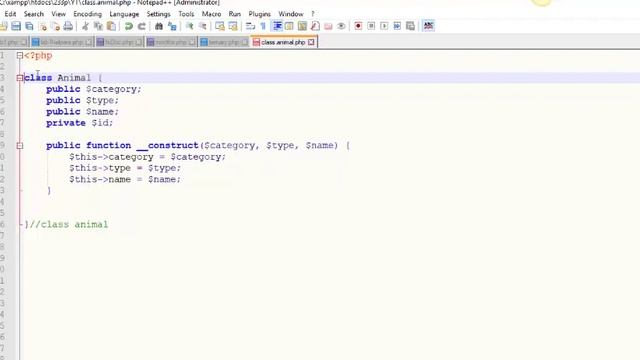Close the current document via the toolbar Close icon

43,27
